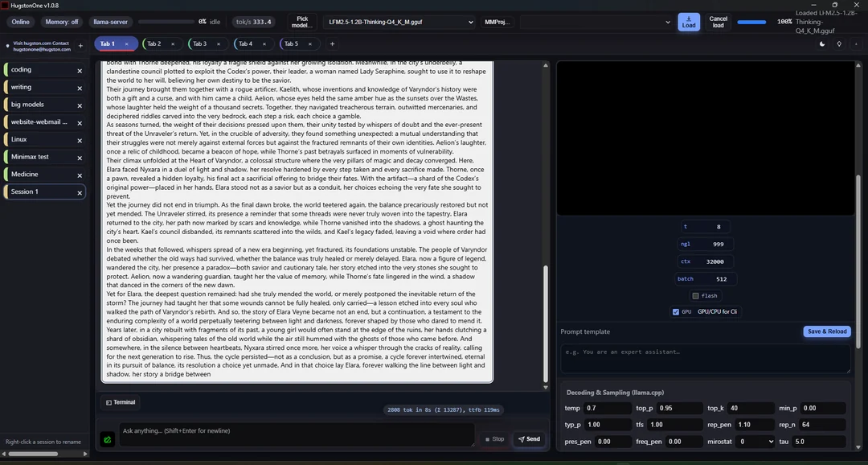Close Tab 2 with its x
The height and width of the screenshot is (465, 868).
pyautogui.click(x=173, y=43)
